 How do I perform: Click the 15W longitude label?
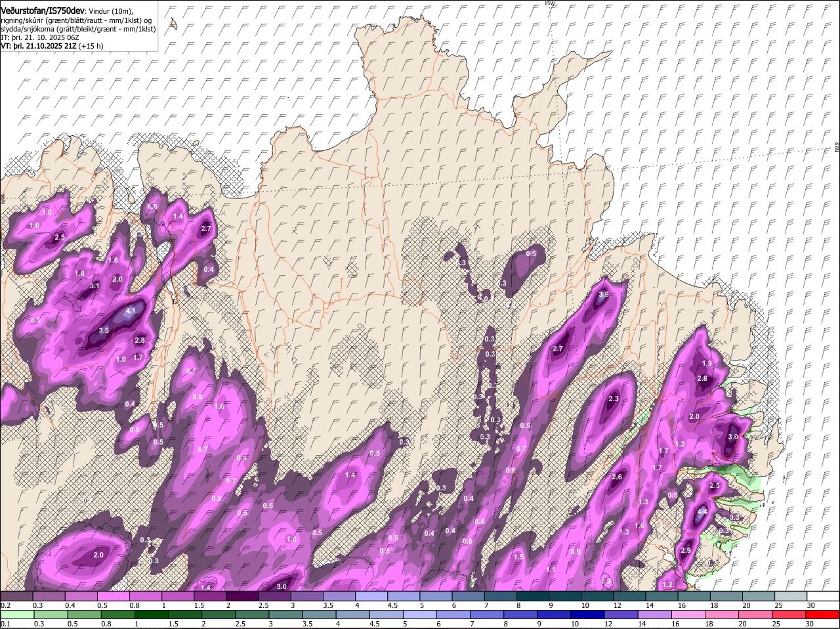click(549, 3)
